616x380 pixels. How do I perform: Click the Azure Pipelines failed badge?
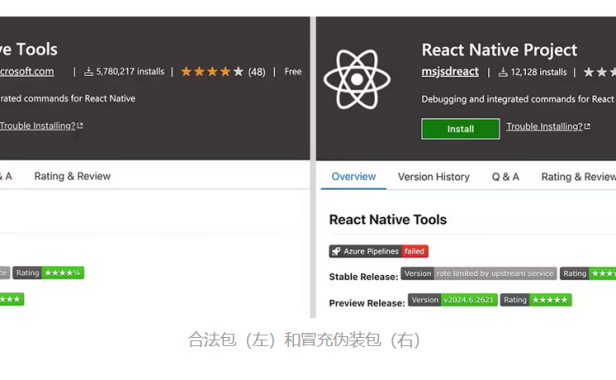pos(378,251)
